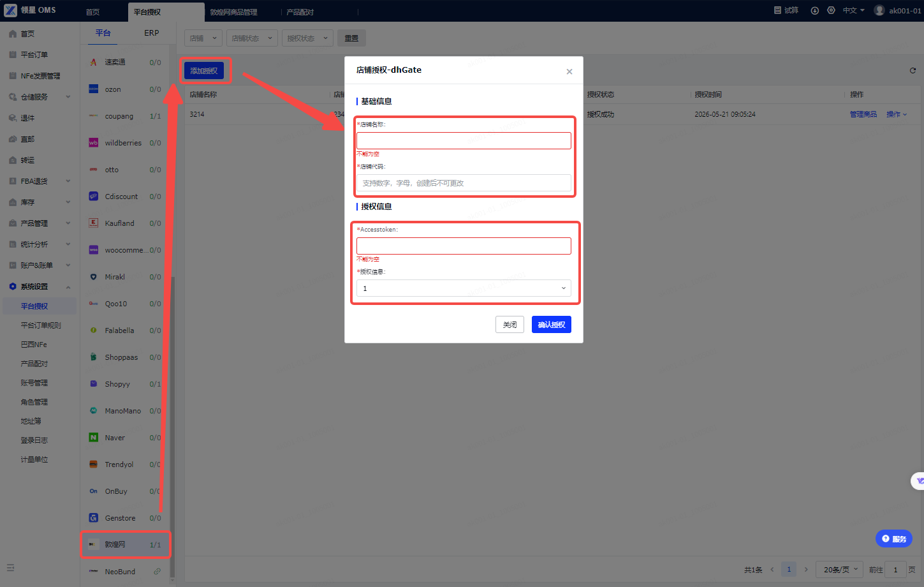
Task: Focus the 店铺代码 input field
Action: [x=464, y=183]
